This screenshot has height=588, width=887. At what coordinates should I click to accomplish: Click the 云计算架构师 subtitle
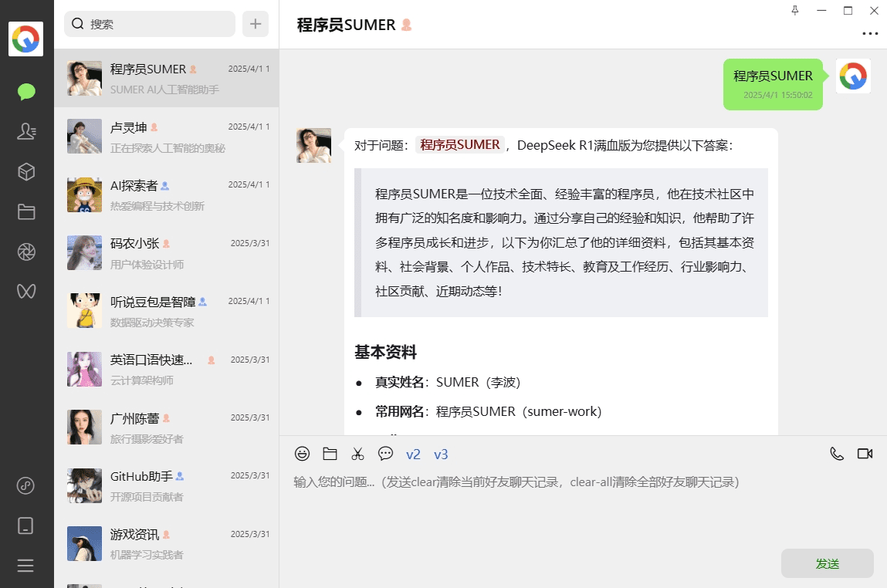141,380
